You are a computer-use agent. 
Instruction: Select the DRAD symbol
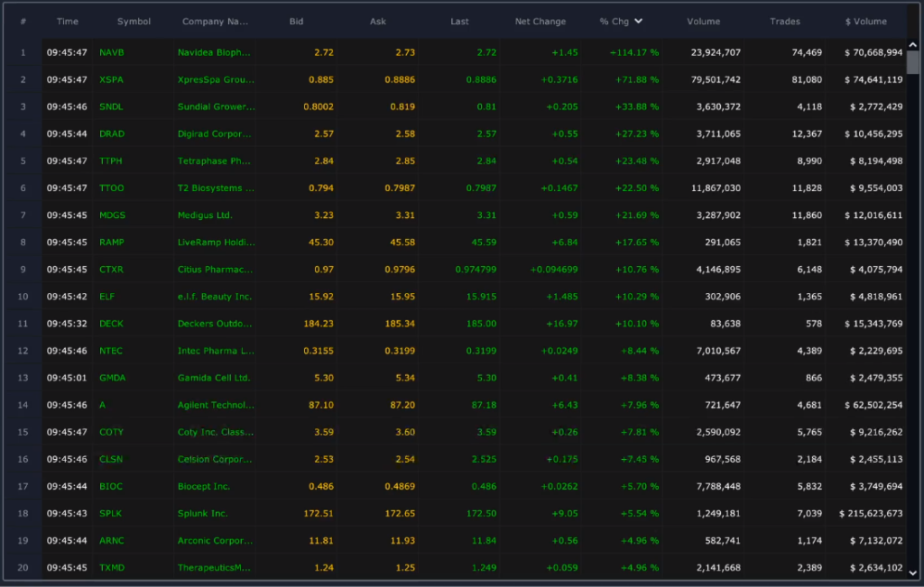[112, 133]
